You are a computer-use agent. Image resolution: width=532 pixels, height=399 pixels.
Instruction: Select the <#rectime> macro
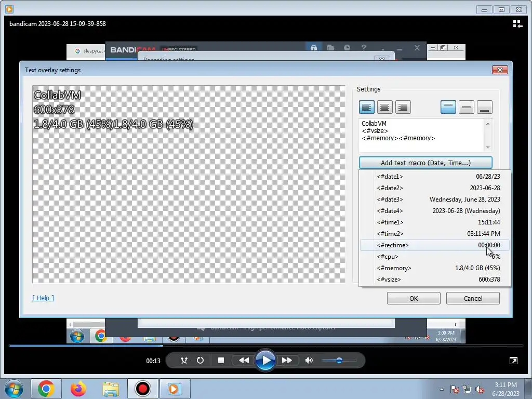tap(435, 245)
